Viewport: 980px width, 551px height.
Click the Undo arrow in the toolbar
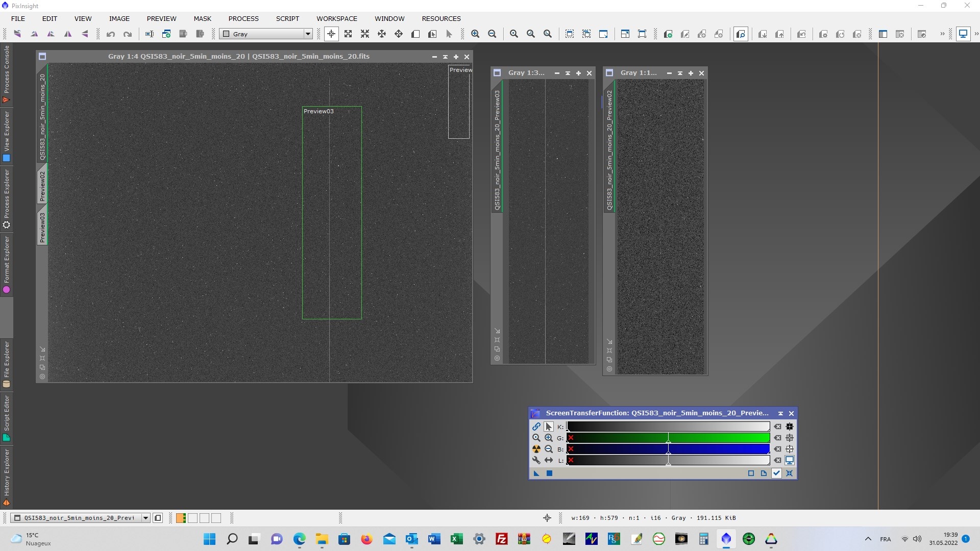(110, 34)
